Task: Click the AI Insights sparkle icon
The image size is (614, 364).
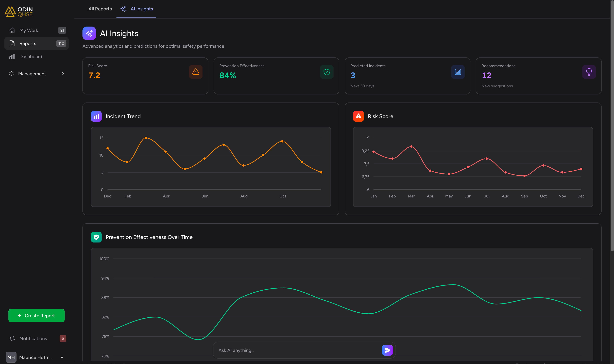Action: [89, 33]
